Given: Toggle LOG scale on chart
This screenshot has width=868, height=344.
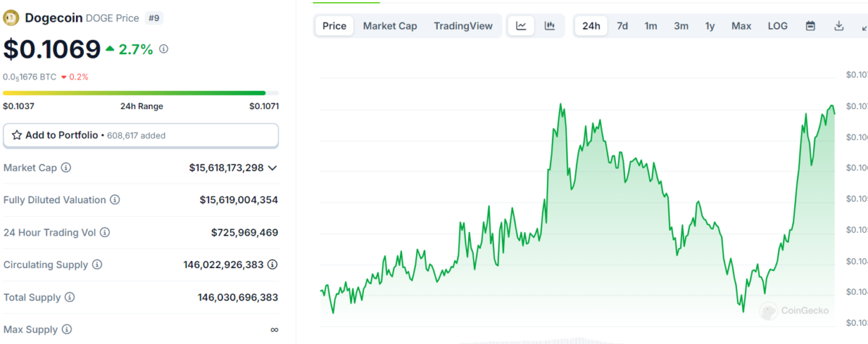Looking at the screenshot, I should click(778, 26).
